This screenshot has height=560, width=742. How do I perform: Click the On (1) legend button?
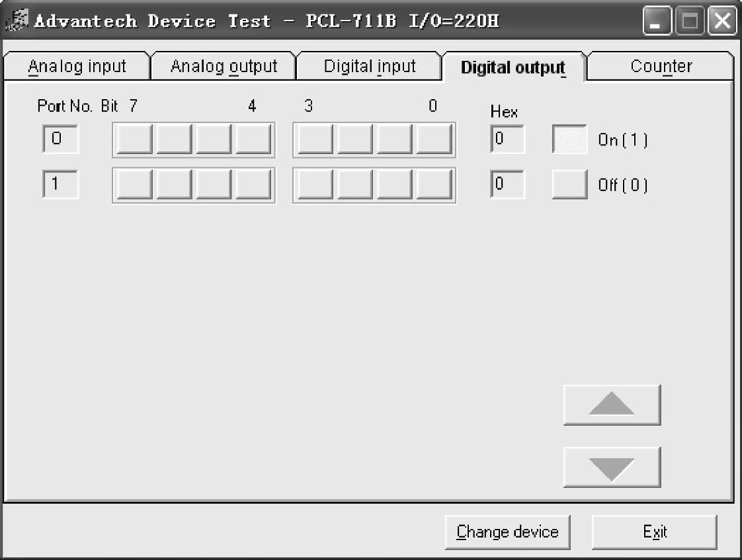click(x=569, y=139)
